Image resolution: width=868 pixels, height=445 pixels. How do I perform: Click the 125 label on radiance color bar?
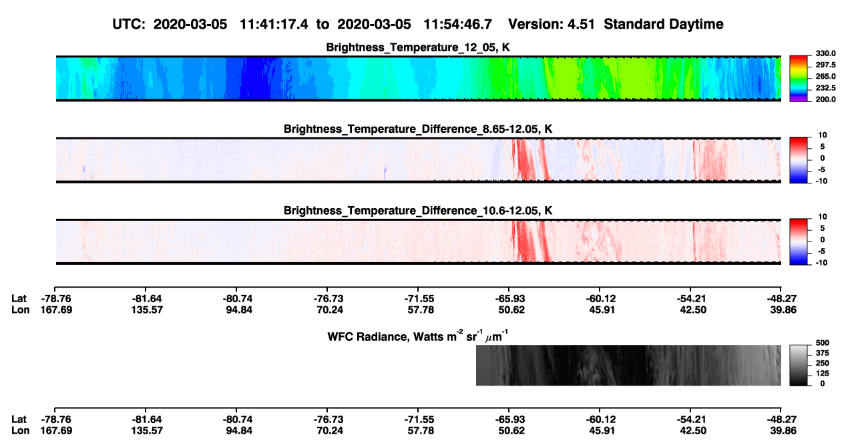point(822,373)
